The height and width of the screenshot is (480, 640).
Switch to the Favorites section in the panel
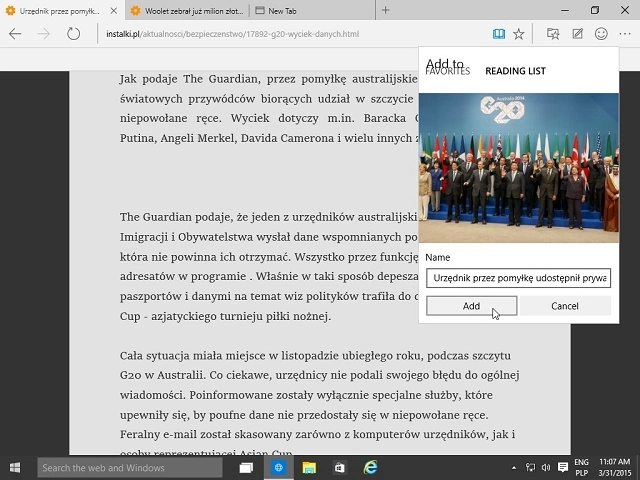click(x=447, y=72)
